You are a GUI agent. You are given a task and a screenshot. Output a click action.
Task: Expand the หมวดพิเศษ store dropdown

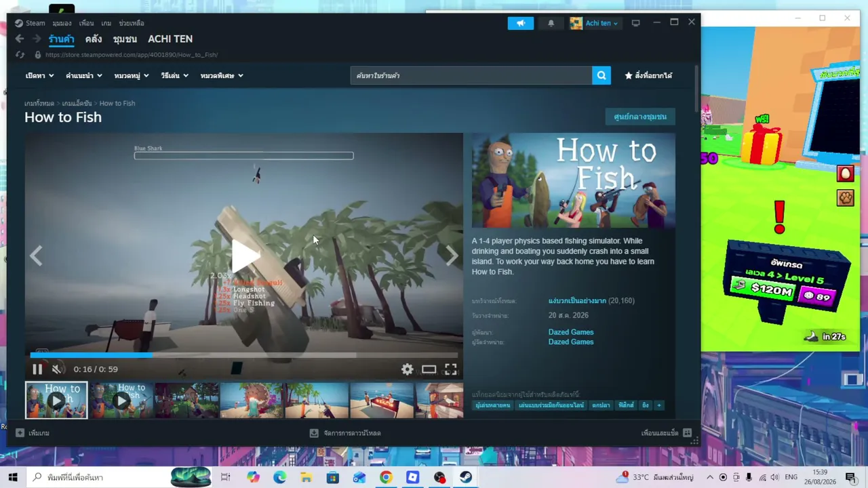222,76
